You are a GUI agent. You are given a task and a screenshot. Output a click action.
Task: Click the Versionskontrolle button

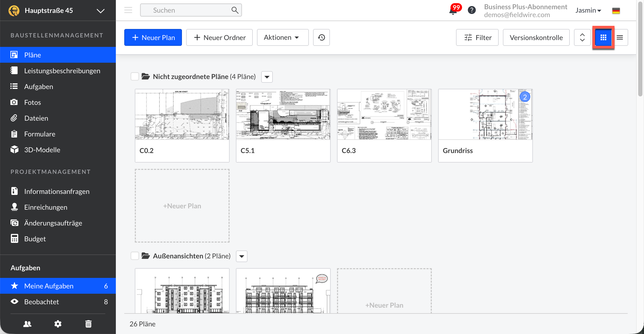(536, 37)
